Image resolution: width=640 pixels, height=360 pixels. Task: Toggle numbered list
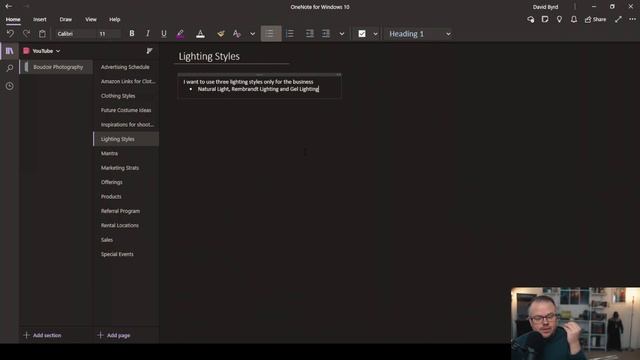[290, 34]
